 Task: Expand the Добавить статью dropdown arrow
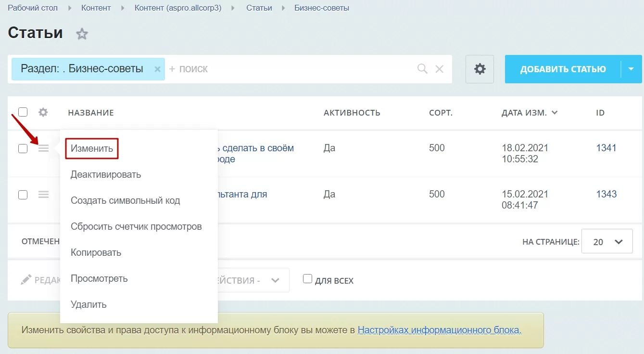pyautogui.click(x=631, y=69)
